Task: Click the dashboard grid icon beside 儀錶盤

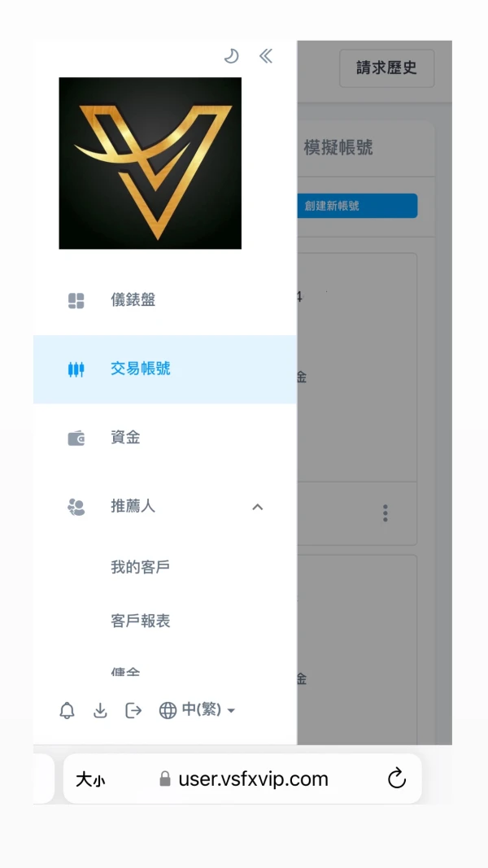Action: (76, 301)
